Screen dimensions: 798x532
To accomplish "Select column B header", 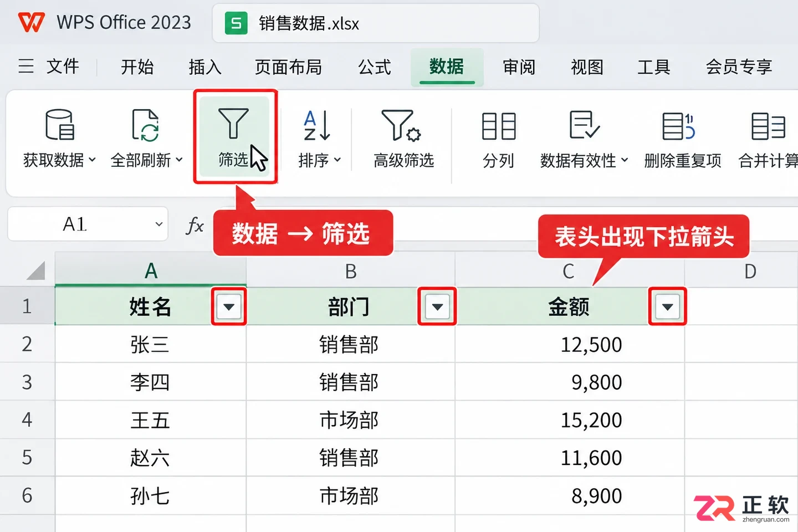I will pos(350,271).
